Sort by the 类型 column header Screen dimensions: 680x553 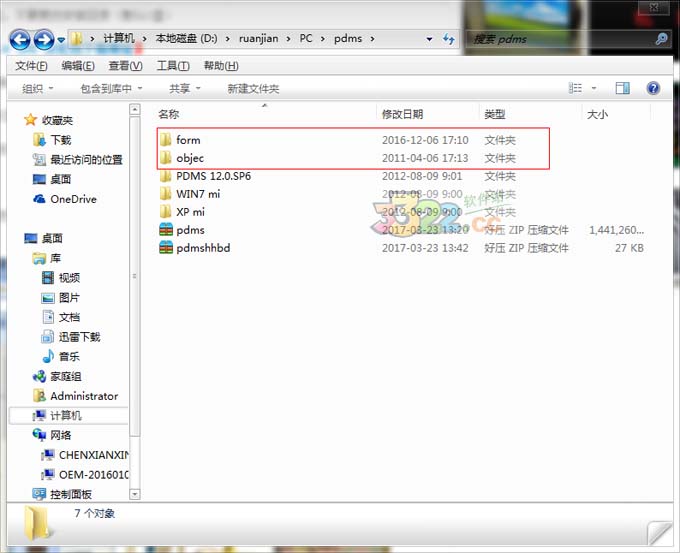click(x=494, y=114)
